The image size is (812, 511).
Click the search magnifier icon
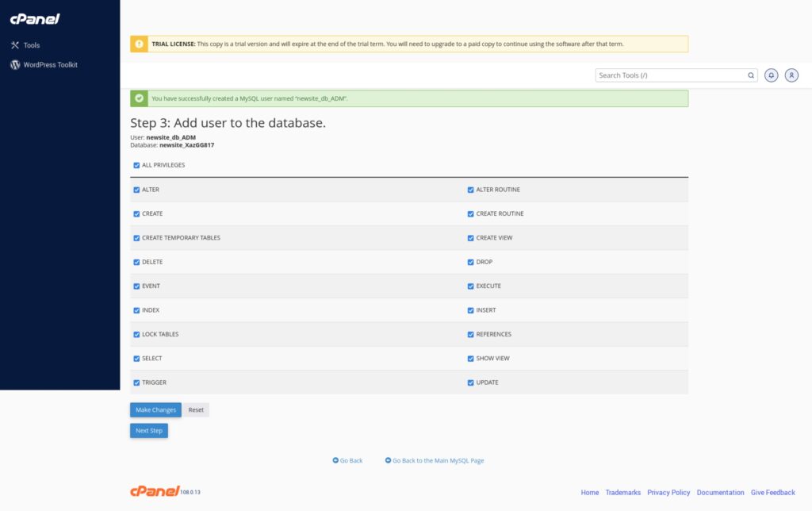coord(750,75)
